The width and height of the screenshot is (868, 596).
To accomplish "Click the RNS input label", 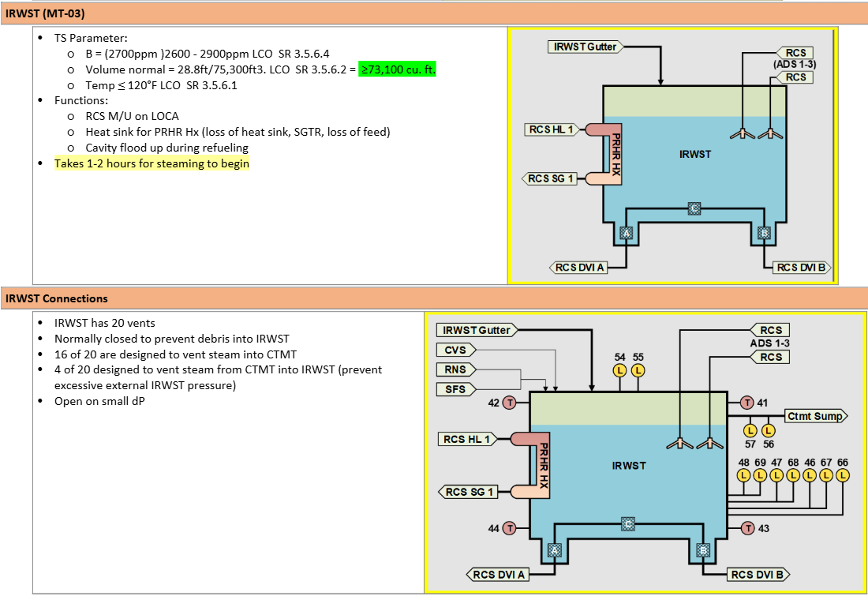I will (x=456, y=369).
